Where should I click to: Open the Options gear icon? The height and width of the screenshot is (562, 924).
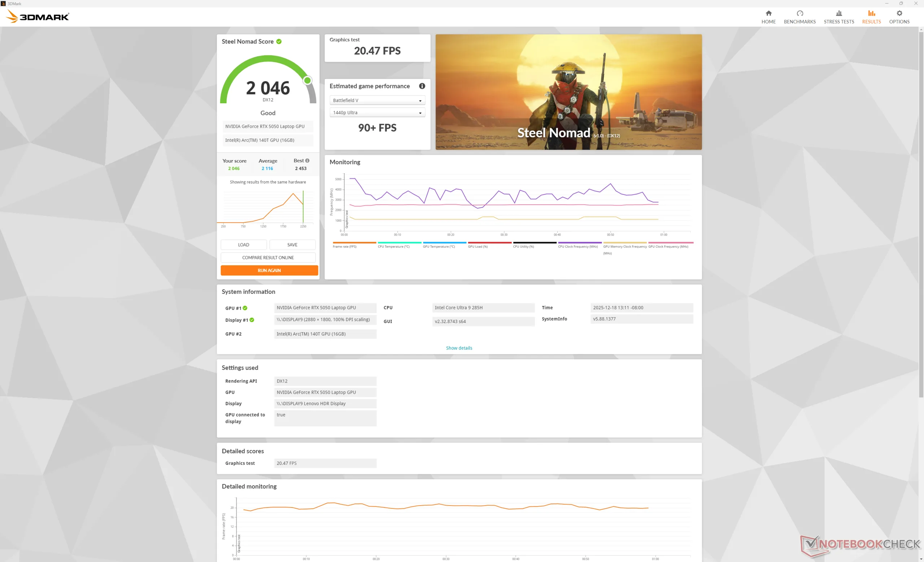click(899, 13)
